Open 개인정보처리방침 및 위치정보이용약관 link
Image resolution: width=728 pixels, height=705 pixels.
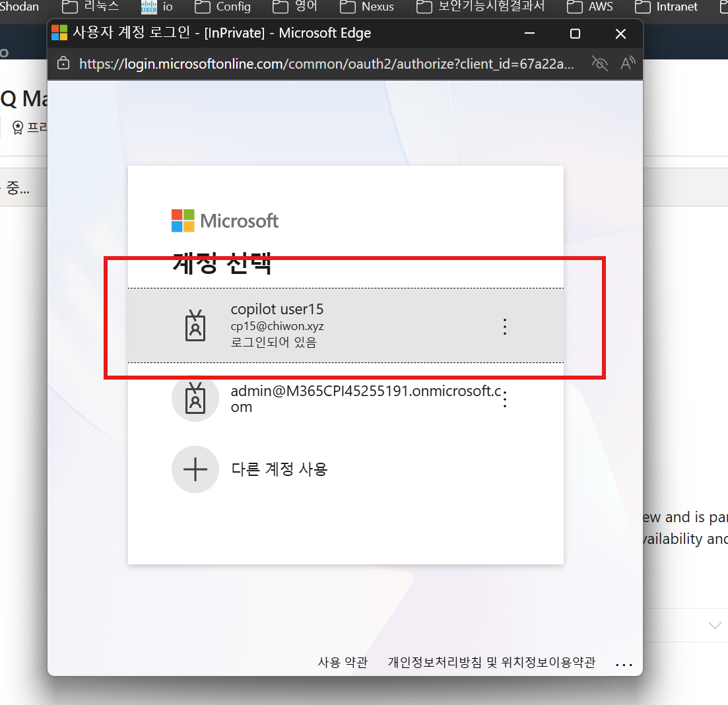click(x=492, y=662)
